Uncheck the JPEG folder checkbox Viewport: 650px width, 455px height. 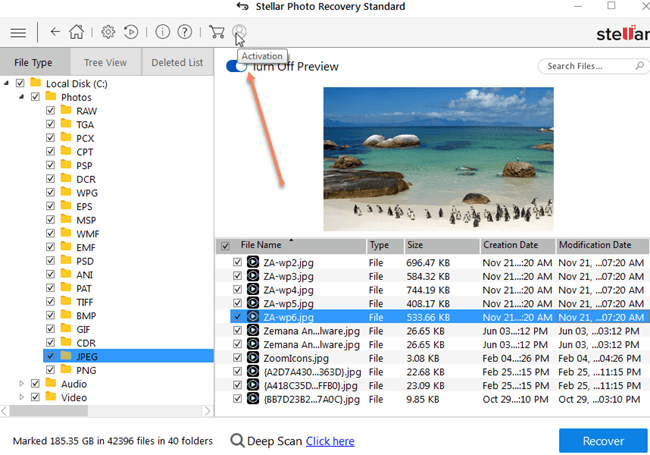50,355
